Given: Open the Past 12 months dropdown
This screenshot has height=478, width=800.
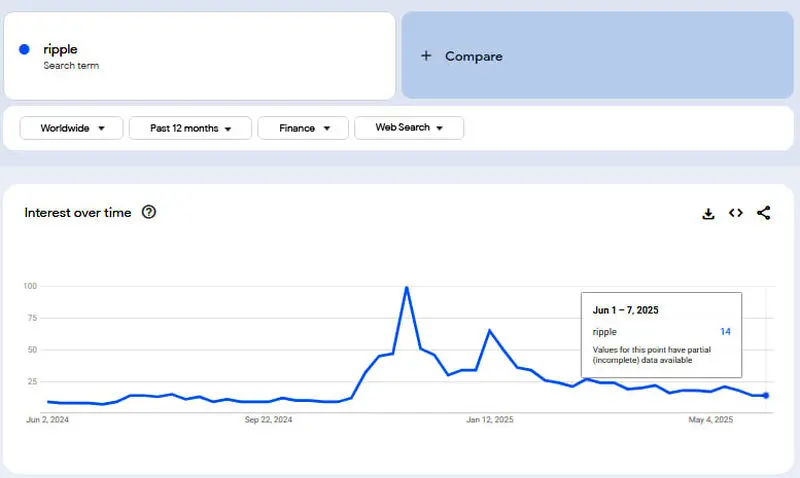Looking at the screenshot, I should point(190,128).
